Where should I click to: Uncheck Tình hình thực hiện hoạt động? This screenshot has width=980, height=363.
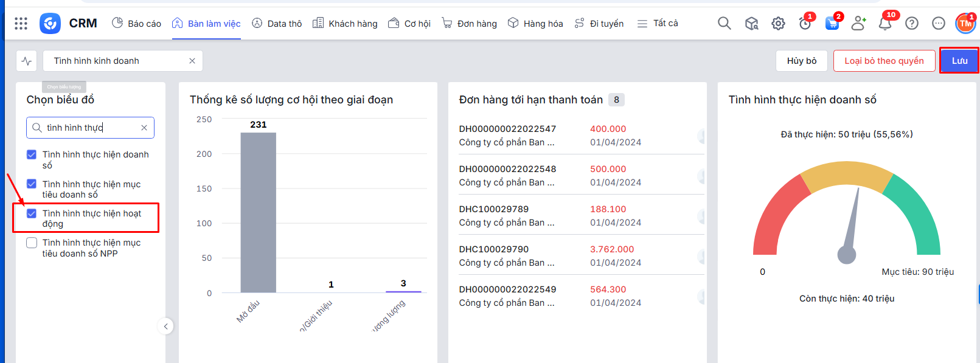tap(32, 213)
